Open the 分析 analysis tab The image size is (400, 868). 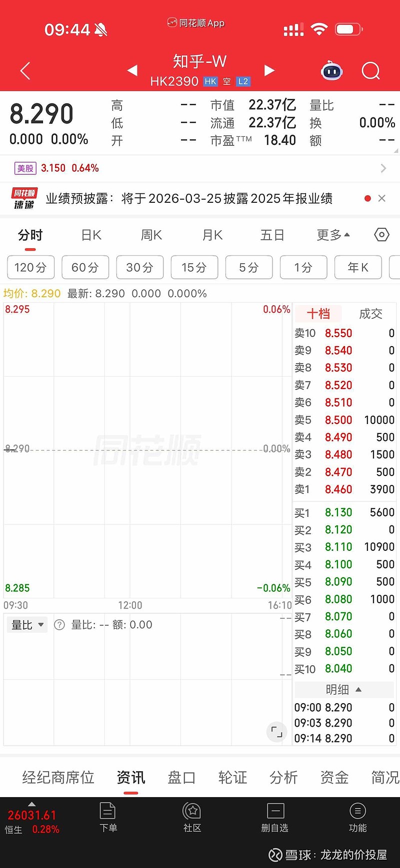pyautogui.click(x=283, y=777)
